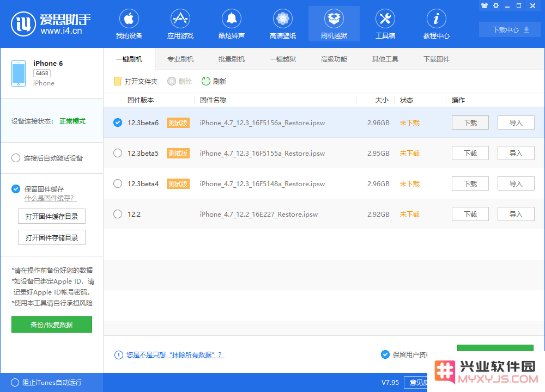Click 状态 column header
This screenshot has width=545, height=392.
pos(407,100)
